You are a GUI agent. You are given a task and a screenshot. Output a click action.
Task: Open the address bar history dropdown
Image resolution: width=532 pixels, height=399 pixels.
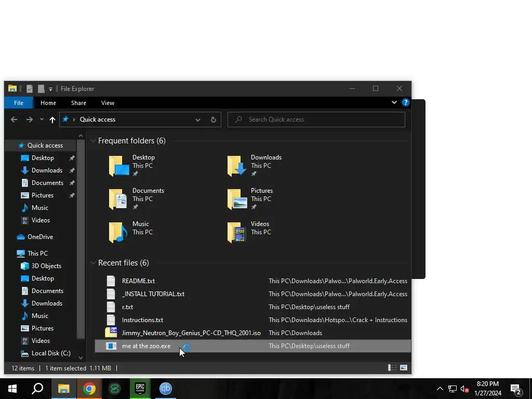pyautogui.click(x=198, y=120)
